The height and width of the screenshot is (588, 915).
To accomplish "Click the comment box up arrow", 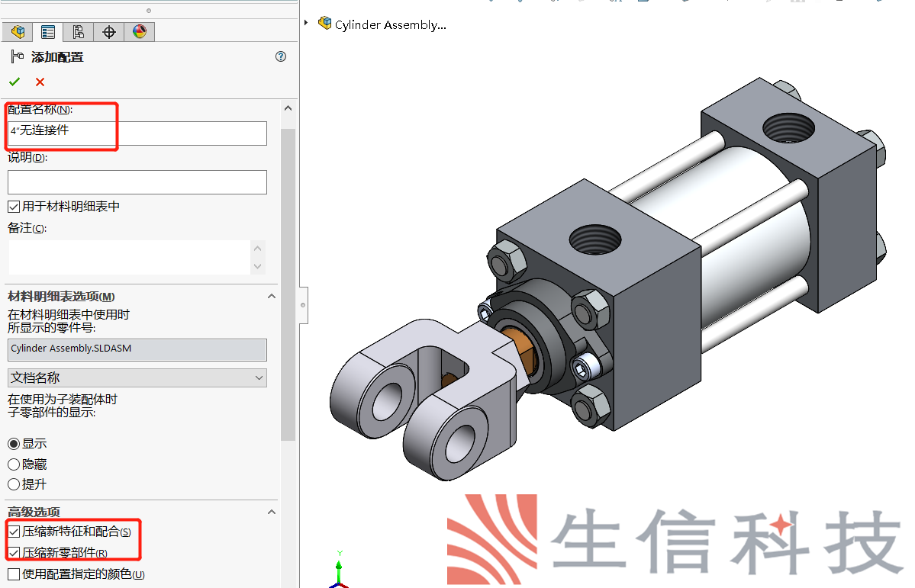I will pyautogui.click(x=258, y=248).
